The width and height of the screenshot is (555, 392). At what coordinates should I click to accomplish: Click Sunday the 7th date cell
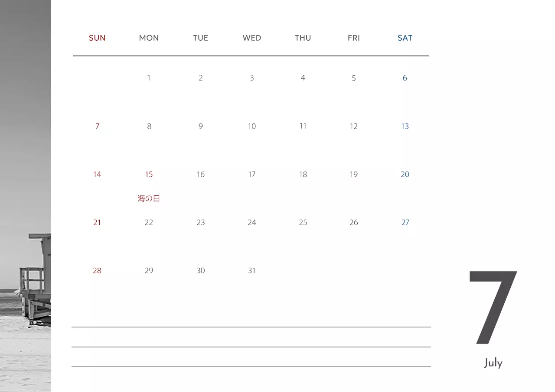[x=97, y=126]
